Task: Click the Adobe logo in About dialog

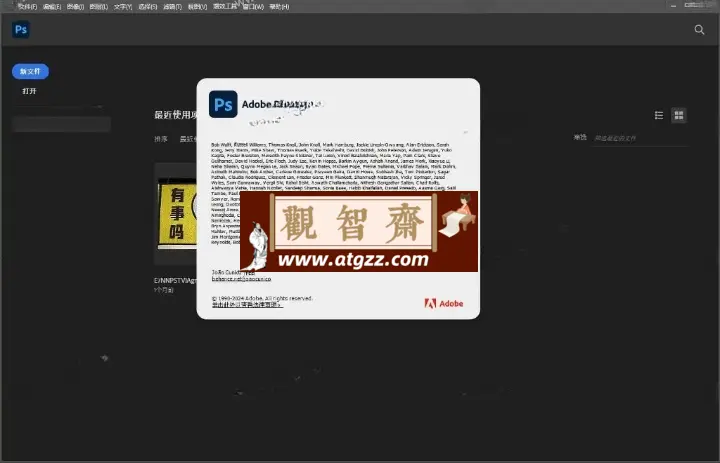Action: point(444,303)
